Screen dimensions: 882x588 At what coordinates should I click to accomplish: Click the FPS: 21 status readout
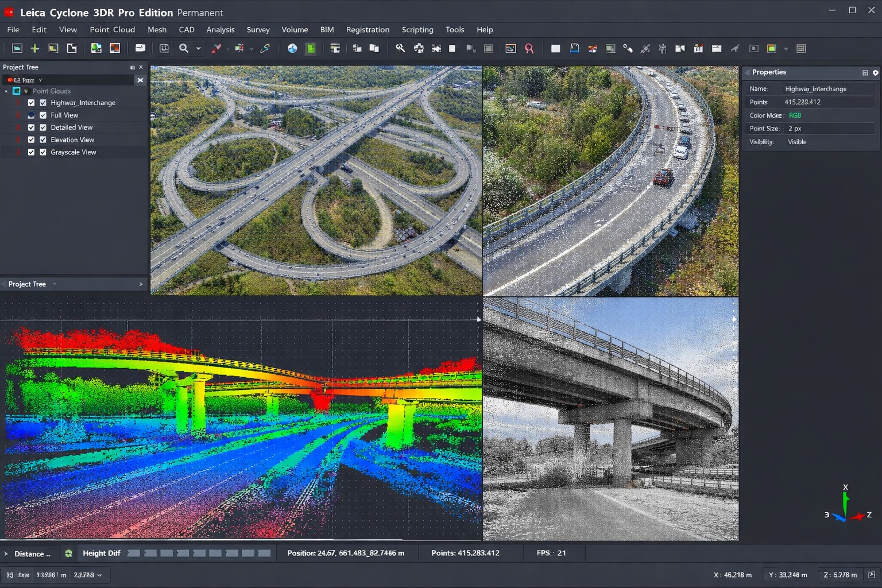tap(551, 554)
